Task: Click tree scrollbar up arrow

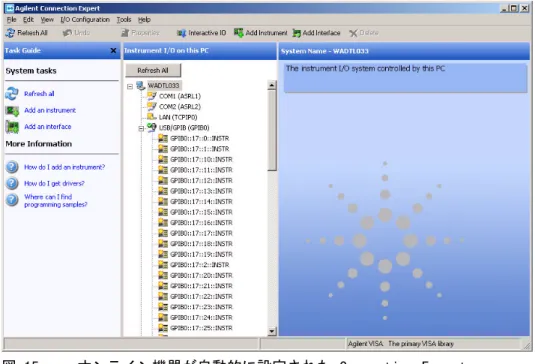Action: pyautogui.click(x=272, y=85)
